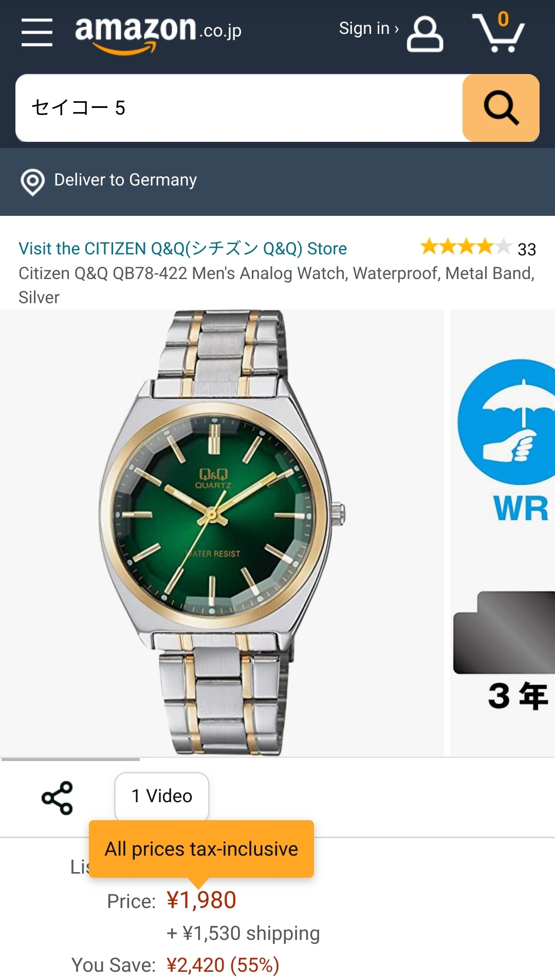Open the shopping cart icon

coord(498,32)
